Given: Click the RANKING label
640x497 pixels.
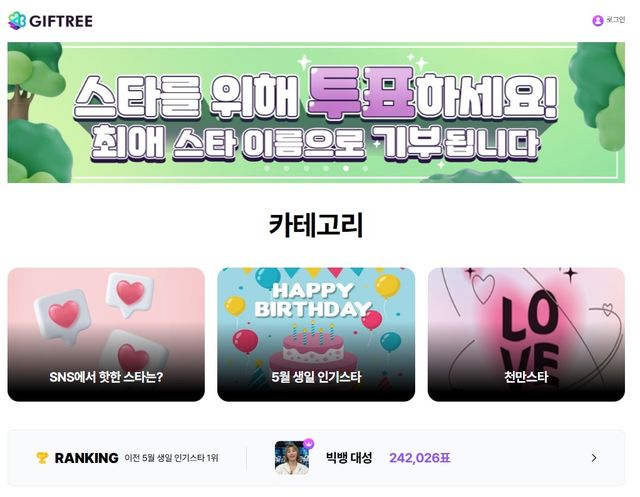Looking at the screenshot, I should 87,458.
